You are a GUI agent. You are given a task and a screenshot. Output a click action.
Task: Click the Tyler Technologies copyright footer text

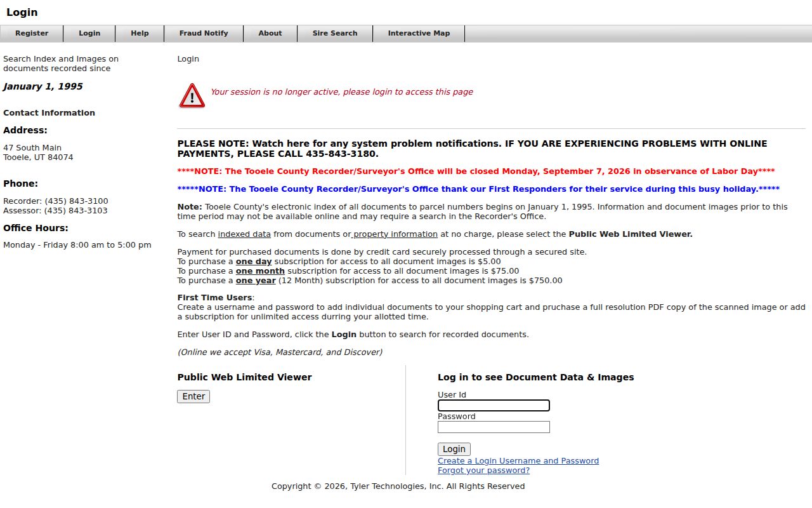[398, 486]
